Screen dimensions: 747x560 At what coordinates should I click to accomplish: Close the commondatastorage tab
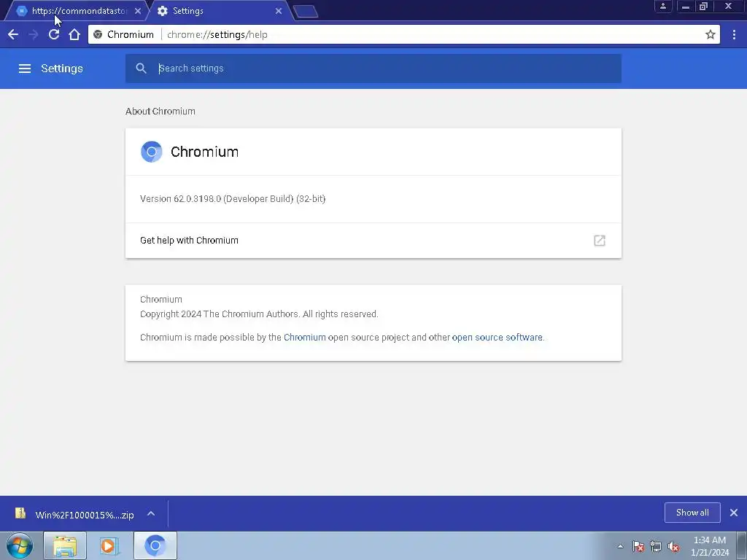[x=138, y=11]
